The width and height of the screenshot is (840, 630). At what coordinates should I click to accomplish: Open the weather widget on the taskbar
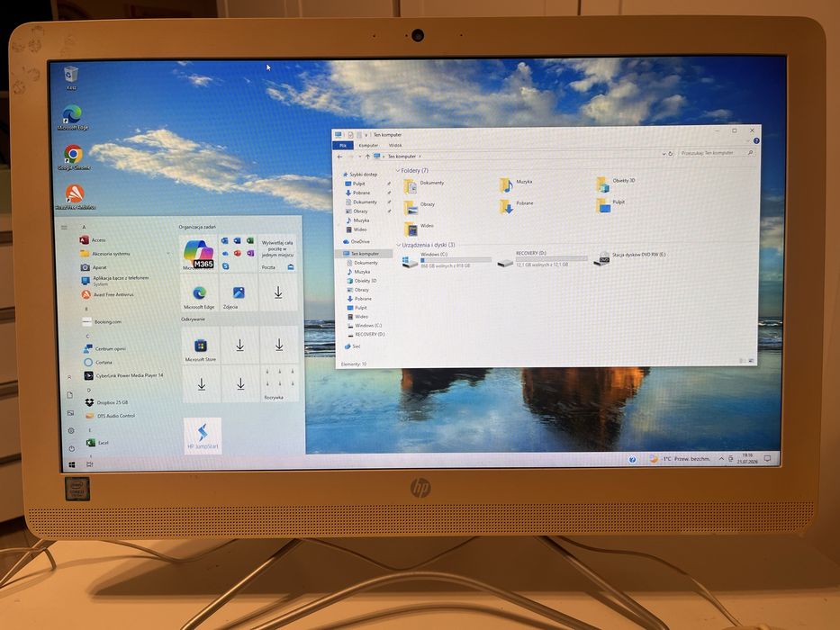pos(680,459)
